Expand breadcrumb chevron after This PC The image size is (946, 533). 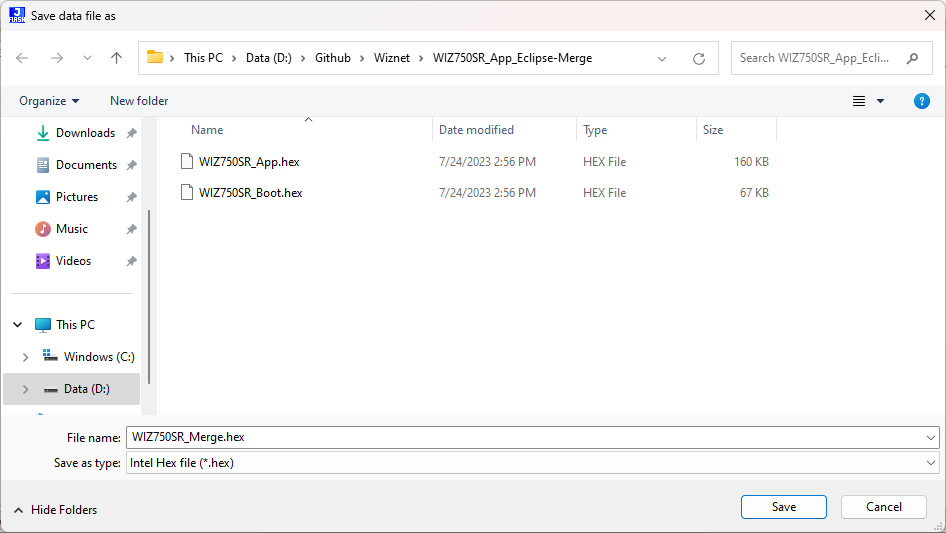[x=234, y=59]
